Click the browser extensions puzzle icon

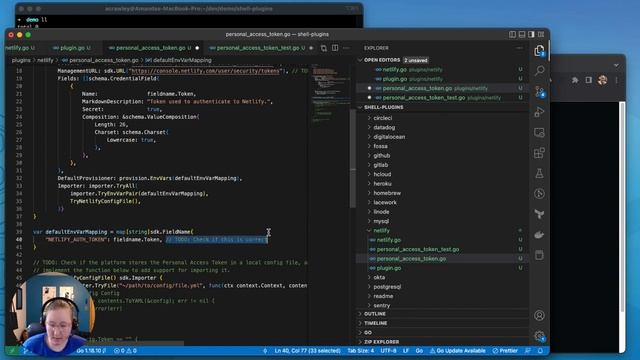tap(575, 80)
